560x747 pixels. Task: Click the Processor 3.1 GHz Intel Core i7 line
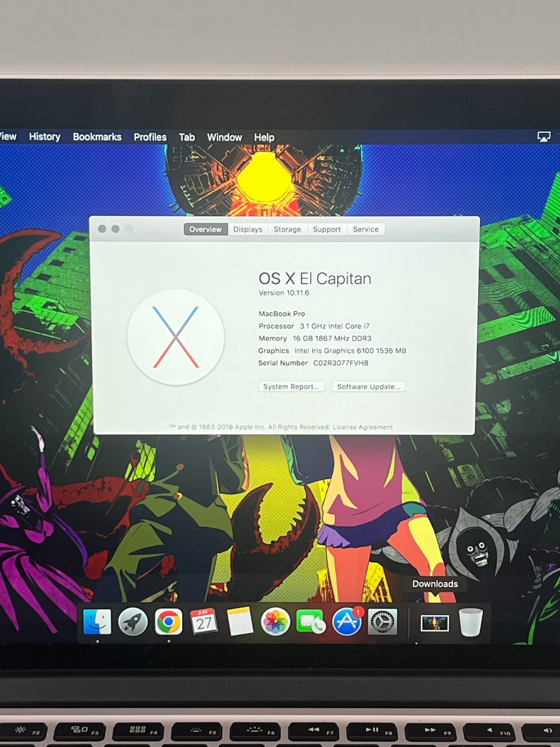314,326
